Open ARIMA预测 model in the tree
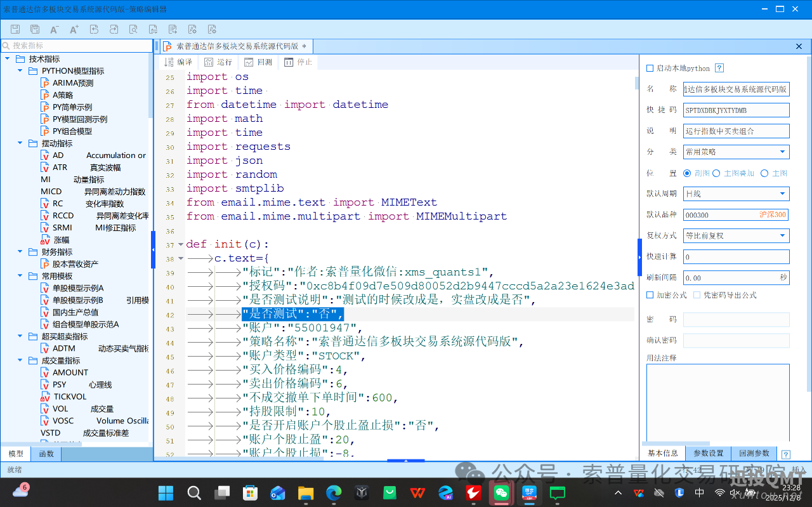Screen dimensions: 812x507 (72, 83)
